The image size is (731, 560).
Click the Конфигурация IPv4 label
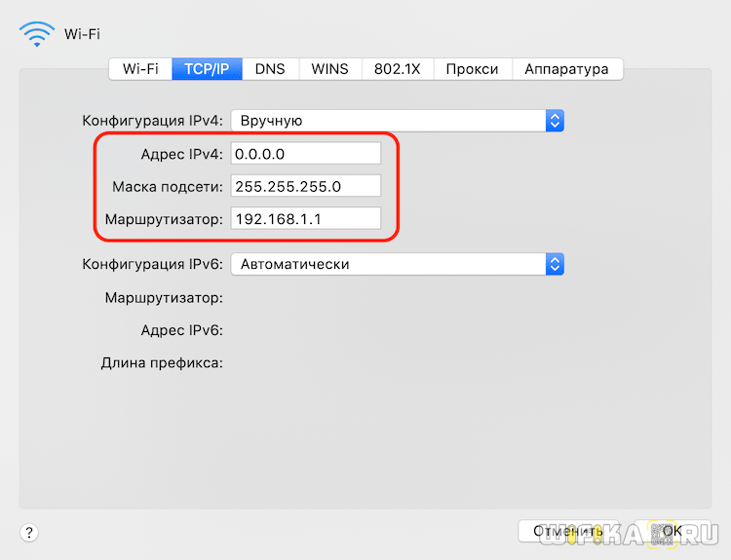(x=152, y=121)
